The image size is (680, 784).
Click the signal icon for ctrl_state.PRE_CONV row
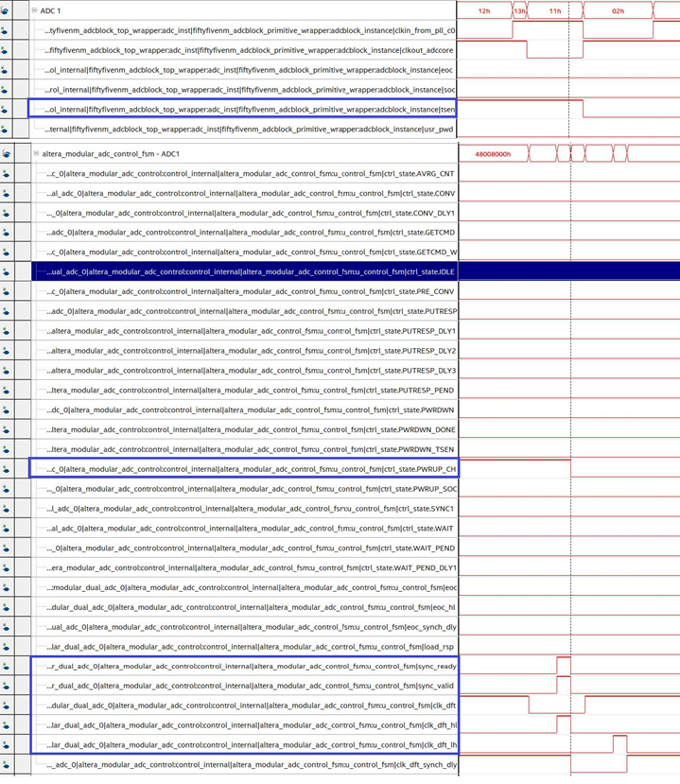[6, 291]
